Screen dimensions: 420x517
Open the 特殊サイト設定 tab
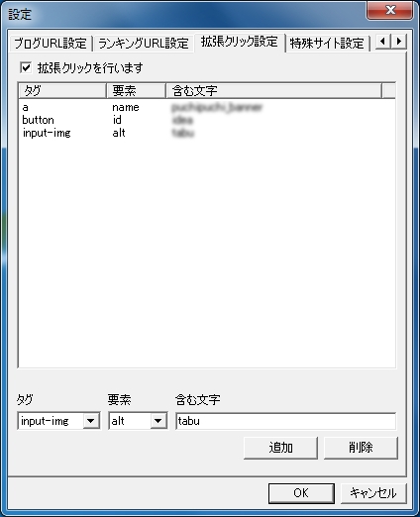click(x=327, y=44)
